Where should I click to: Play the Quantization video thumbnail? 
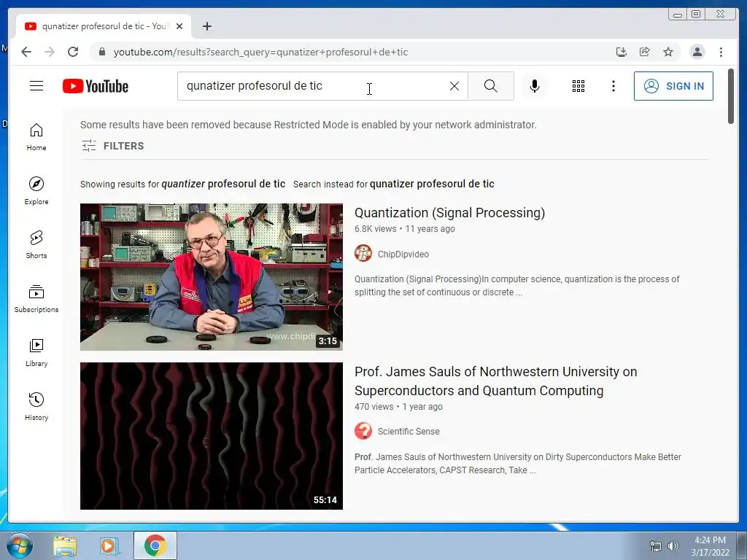211,276
